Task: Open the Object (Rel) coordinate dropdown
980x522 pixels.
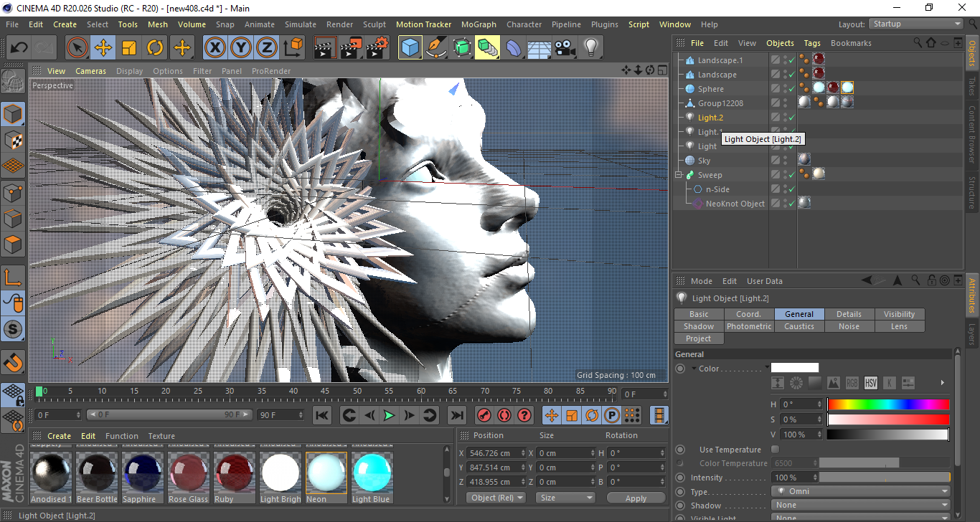Action: 496,498
